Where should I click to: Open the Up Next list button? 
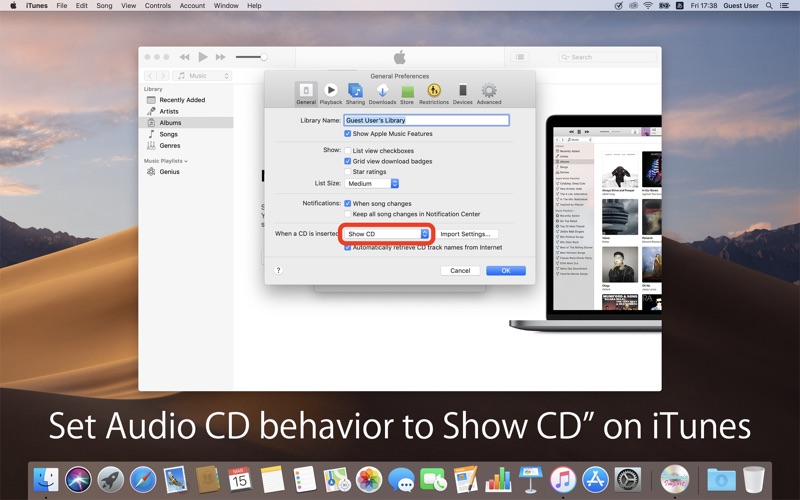[520, 57]
